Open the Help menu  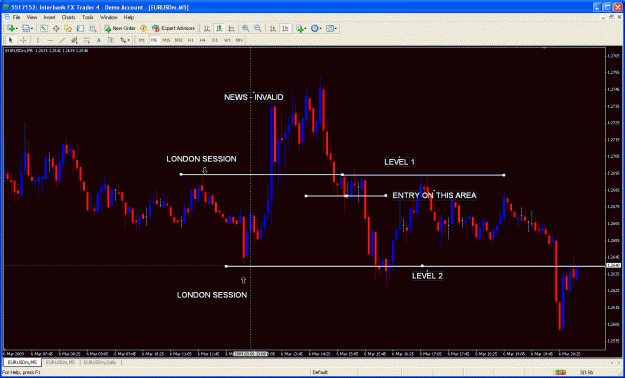point(129,18)
